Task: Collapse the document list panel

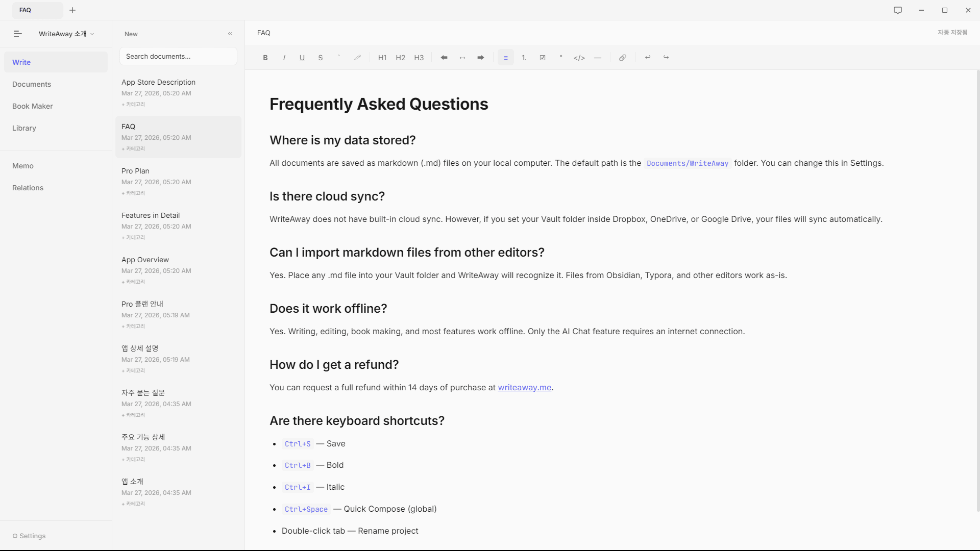Action: [x=230, y=34]
